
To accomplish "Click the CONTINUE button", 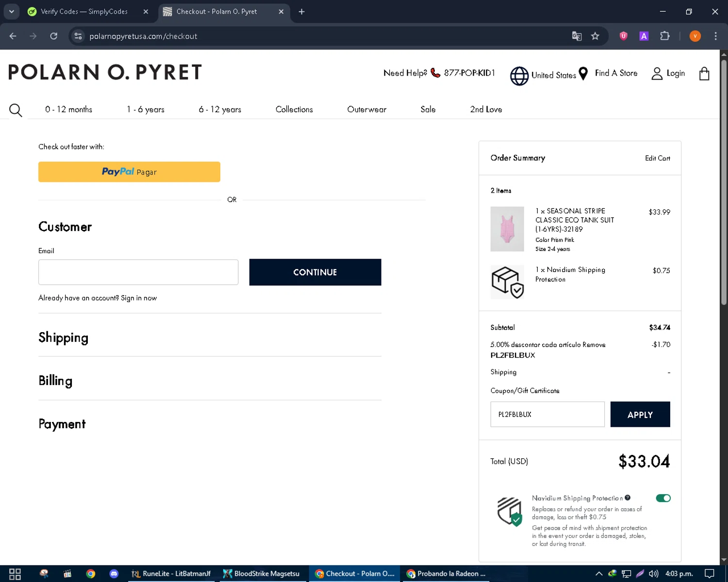I will (x=315, y=272).
